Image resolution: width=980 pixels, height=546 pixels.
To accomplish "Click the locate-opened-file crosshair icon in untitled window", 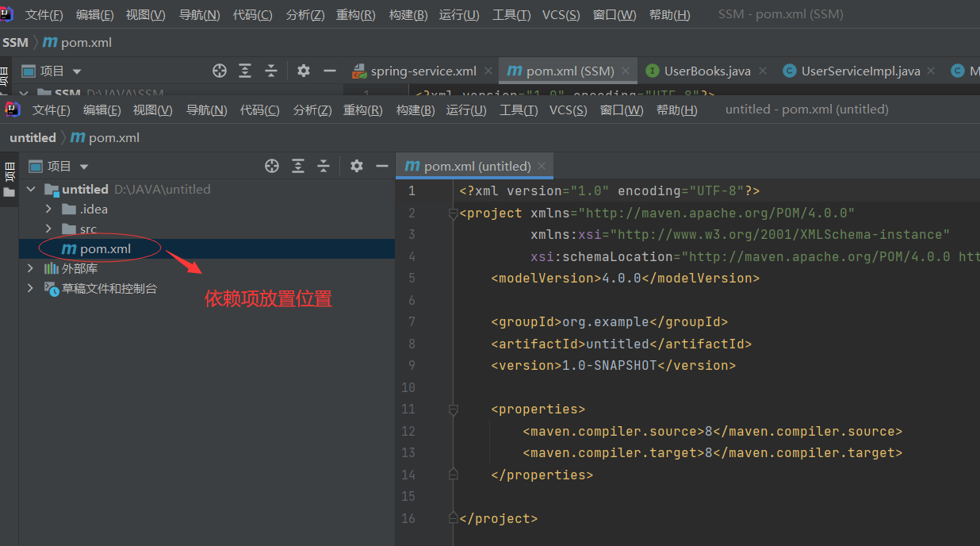I will click(x=272, y=166).
